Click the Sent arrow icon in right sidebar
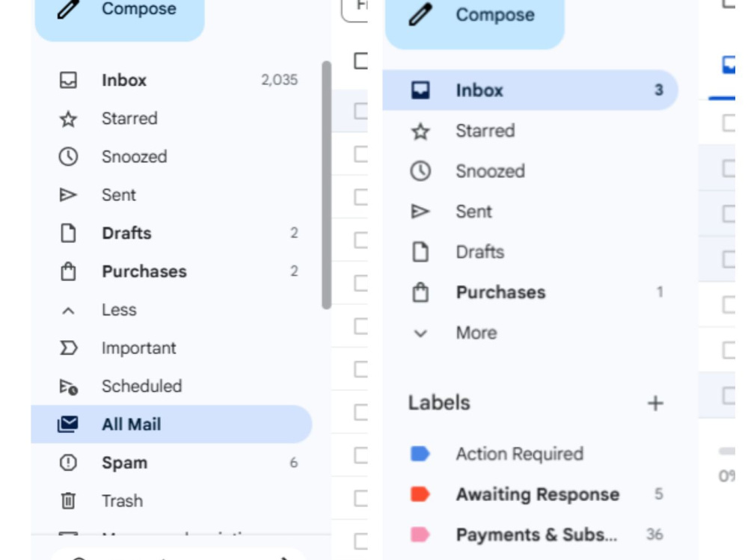Viewport: 748px width, 560px height. pos(420,212)
